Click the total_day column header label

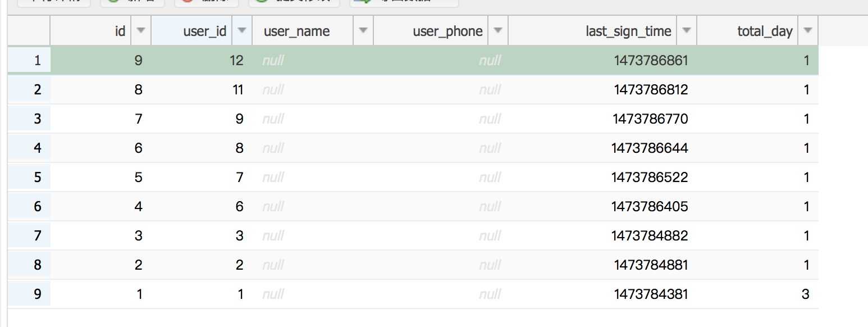765,31
